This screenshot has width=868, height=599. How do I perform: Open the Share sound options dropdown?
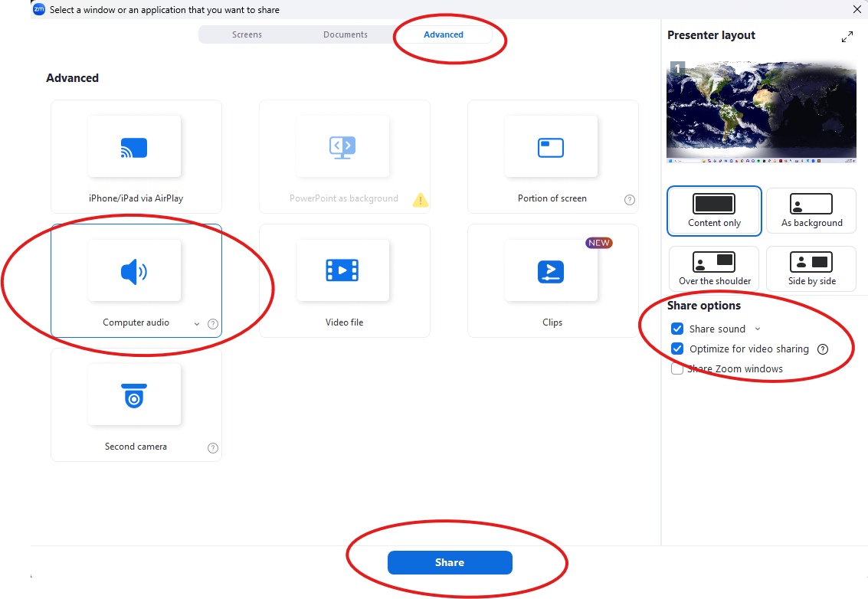(758, 329)
